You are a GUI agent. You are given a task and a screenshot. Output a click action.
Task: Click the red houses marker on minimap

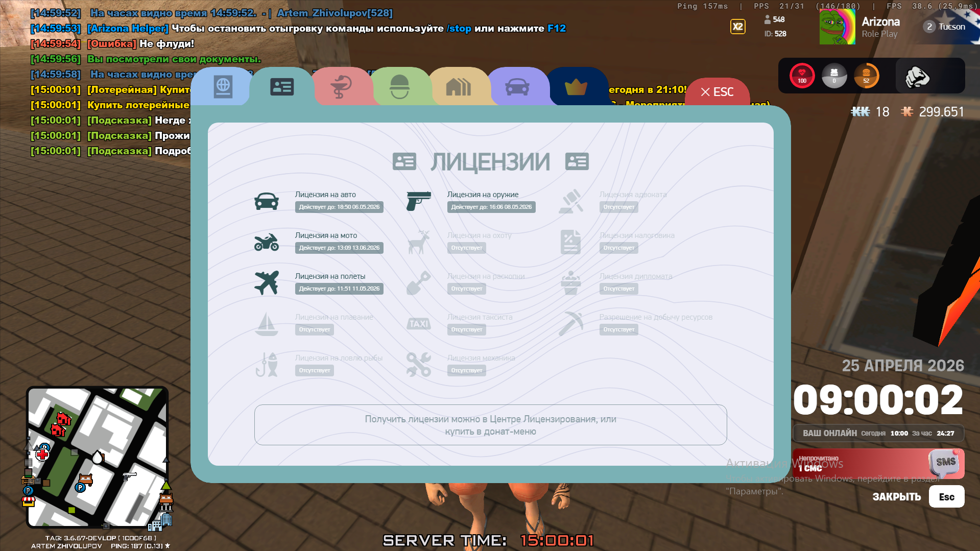click(x=60, y=424)
